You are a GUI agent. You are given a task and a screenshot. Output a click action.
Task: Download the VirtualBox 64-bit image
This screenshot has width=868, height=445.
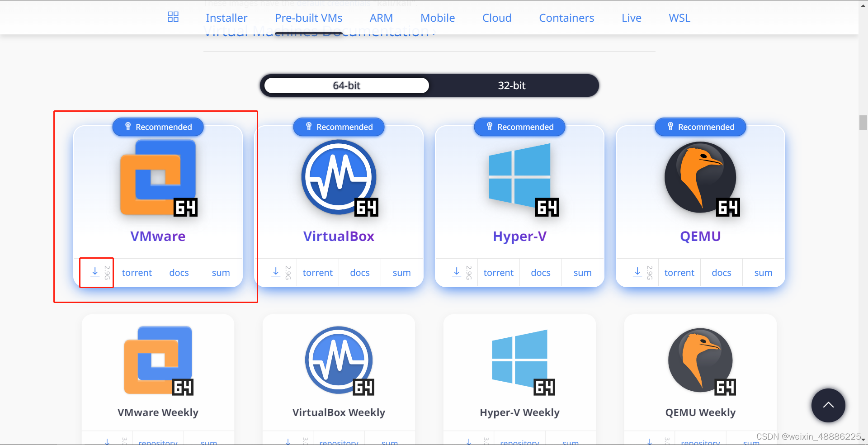pyautogui.click(x=276, y=272)
